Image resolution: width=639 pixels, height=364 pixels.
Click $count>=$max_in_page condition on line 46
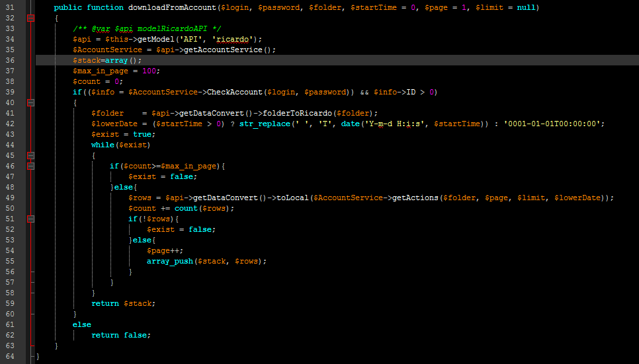point(169,166)
